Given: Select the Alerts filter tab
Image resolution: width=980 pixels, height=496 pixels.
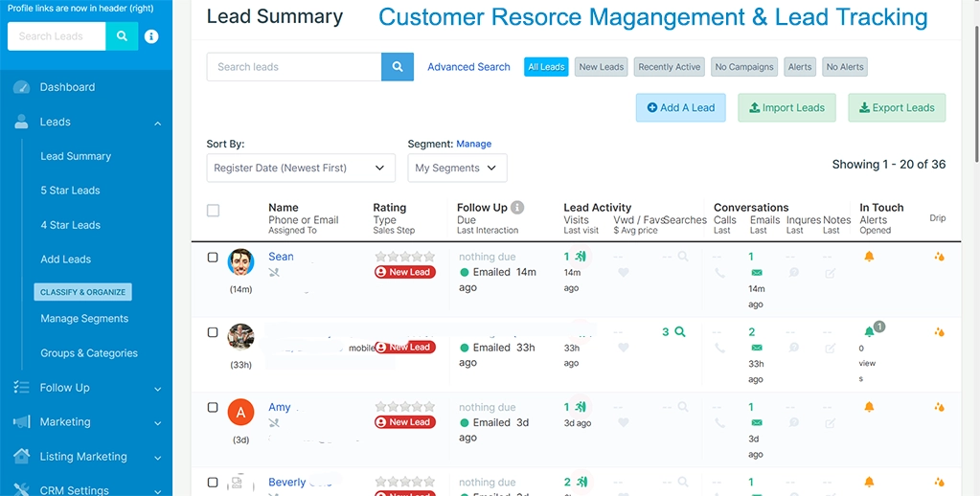Looking at the screenshot, I should (x=800, y=67).
